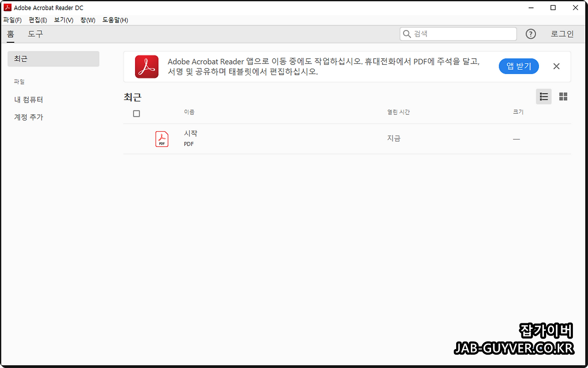
Task: Click the 검색 search field
Action: 458,34
